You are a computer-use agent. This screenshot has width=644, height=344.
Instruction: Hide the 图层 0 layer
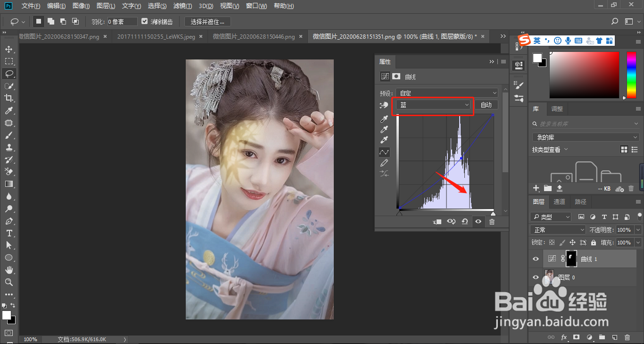[536, 277]
